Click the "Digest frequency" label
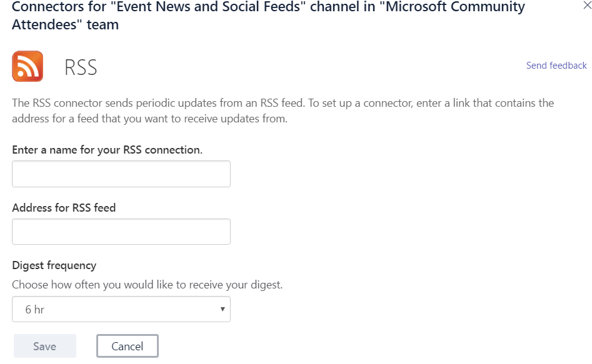The width and height of the screenshot is (592, 364). point(54,265)
